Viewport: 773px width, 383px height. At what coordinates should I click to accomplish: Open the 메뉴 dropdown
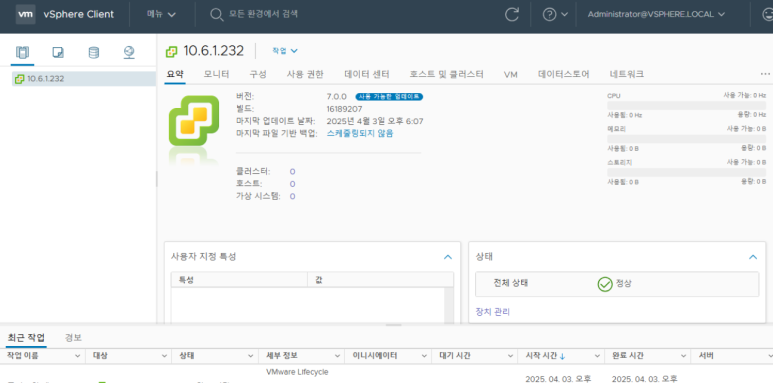coord(161,14)
